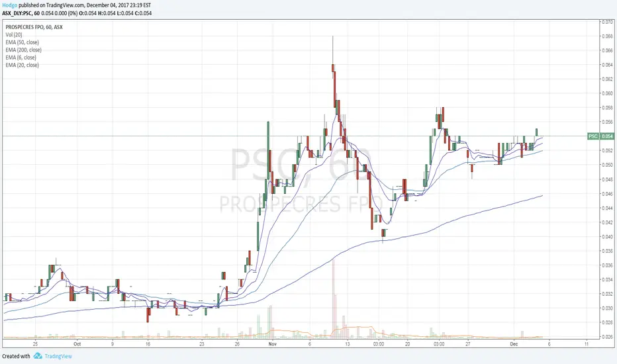
Task: Click the 0.050 price axis label
Action: pos(608,165)
